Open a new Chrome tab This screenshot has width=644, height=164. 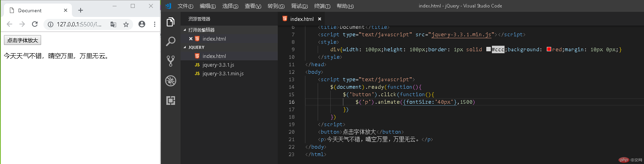click(81, 10)
